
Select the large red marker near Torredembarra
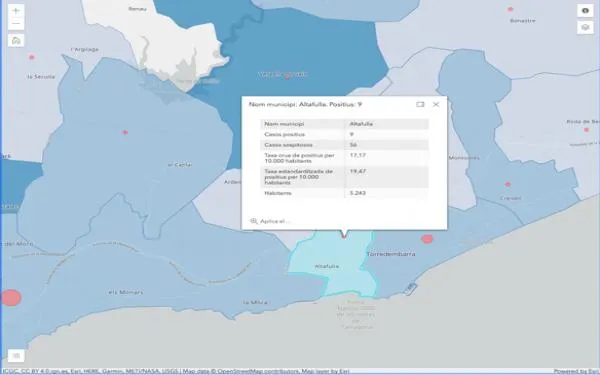(x=427, y=239)
